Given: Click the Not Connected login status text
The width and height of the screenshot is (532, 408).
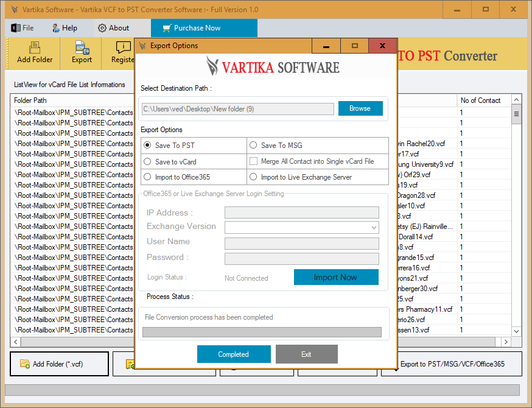Looking at the screenshot, I should 247,278.
